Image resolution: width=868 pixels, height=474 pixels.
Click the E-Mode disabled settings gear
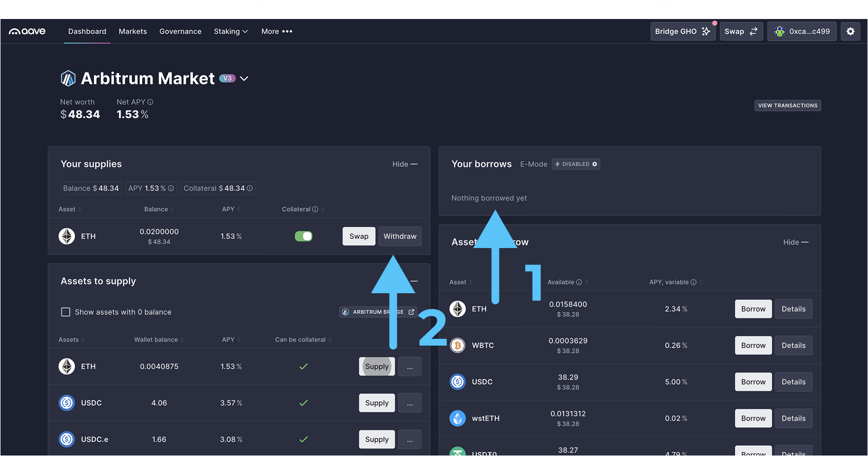[595, 164]
